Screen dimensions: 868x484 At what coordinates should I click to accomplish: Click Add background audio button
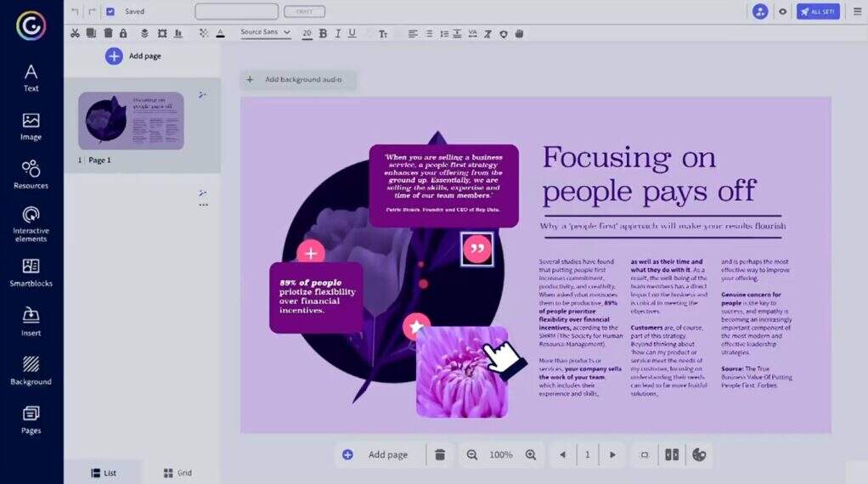click(296, 80)
